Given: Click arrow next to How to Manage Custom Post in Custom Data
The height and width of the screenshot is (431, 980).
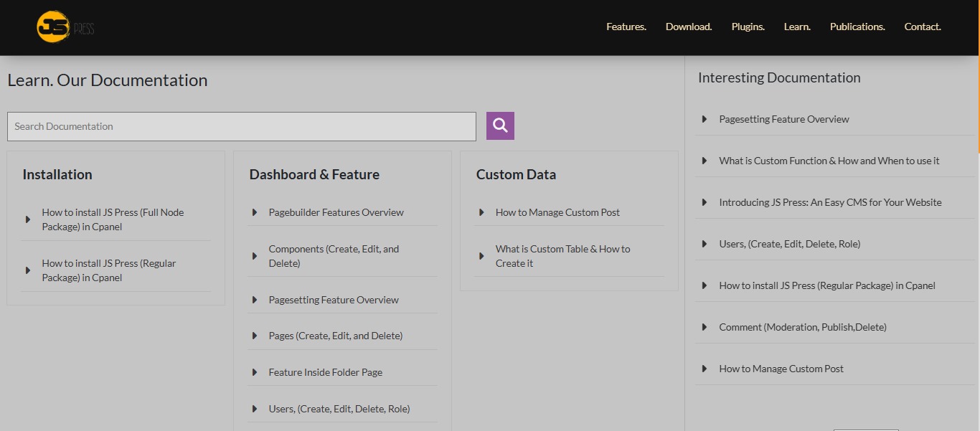Looking at the screenshot, I should 481,213.
